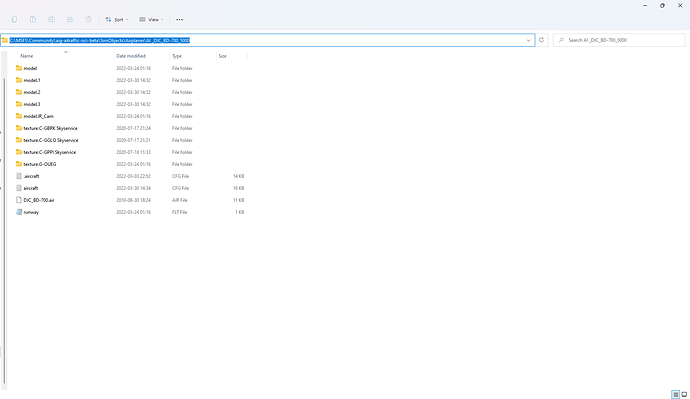
Task: Click the 2020-07-18 11:33 date cell
Action: (x=133, y=152)
